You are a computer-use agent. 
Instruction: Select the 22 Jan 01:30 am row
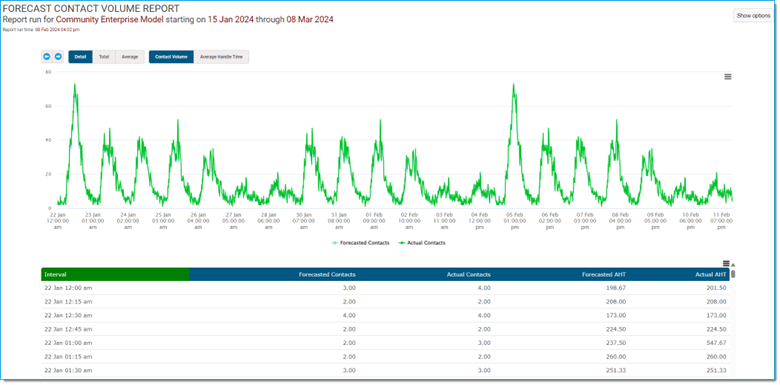[386, 371]
